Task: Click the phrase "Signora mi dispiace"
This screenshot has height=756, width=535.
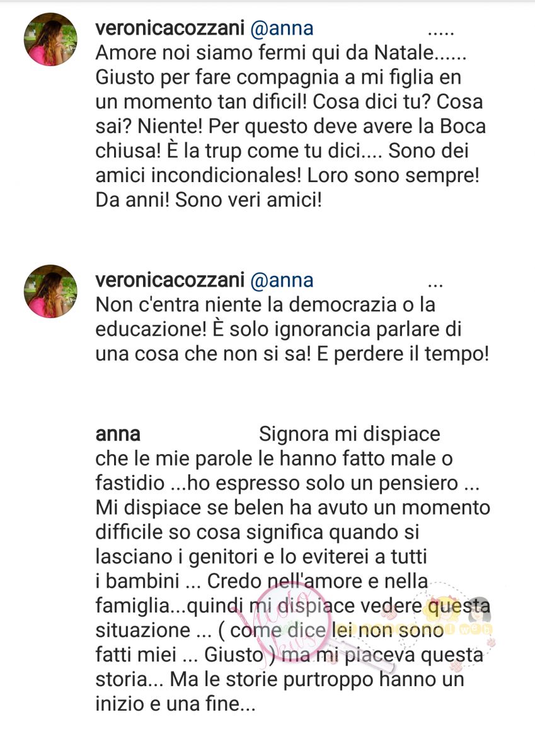Action: 350,435
